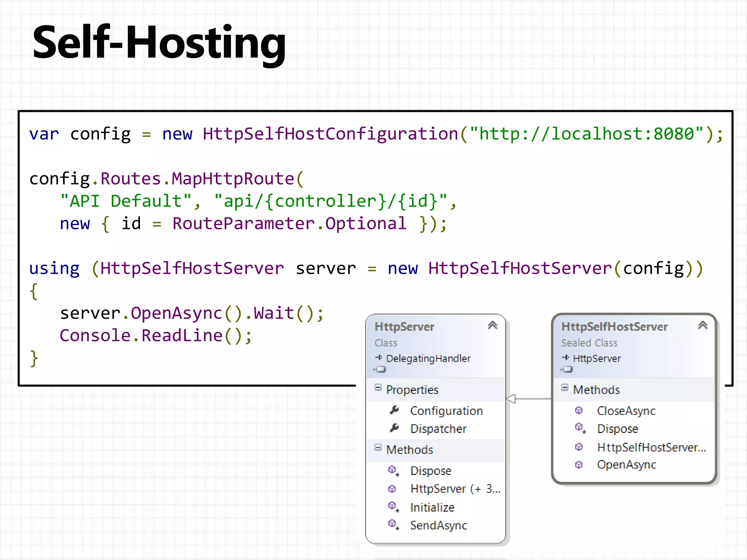Select the HttpServer (+ 3... constructor entry
747x560 pixels.
coord(454,489)
